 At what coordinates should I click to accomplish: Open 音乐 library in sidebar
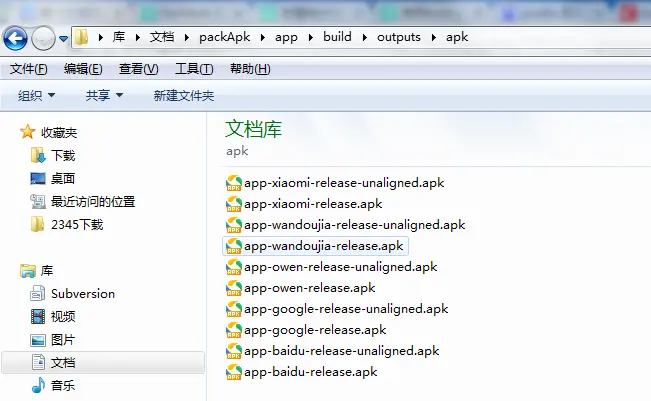pyautogui.click(x=63, y=386)
